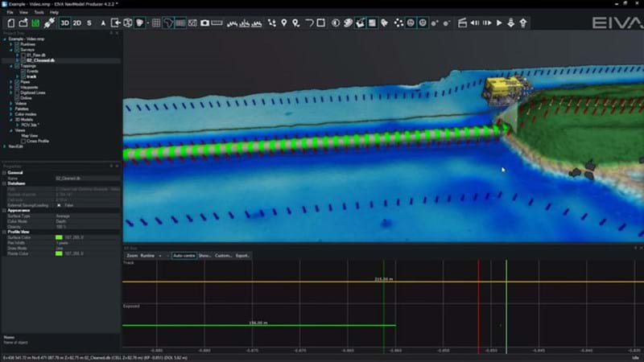The image size is (644, 362).
Task: Click the camera snapshot icon
Action: [x=204, y=23]
